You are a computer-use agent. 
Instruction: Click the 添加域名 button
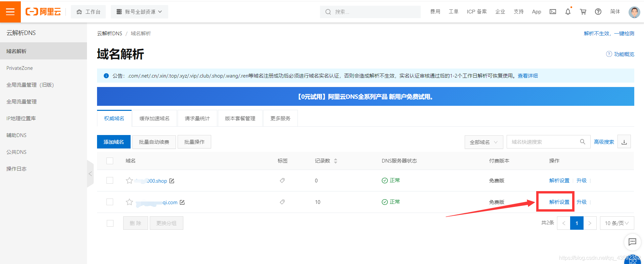click(114, 142)
